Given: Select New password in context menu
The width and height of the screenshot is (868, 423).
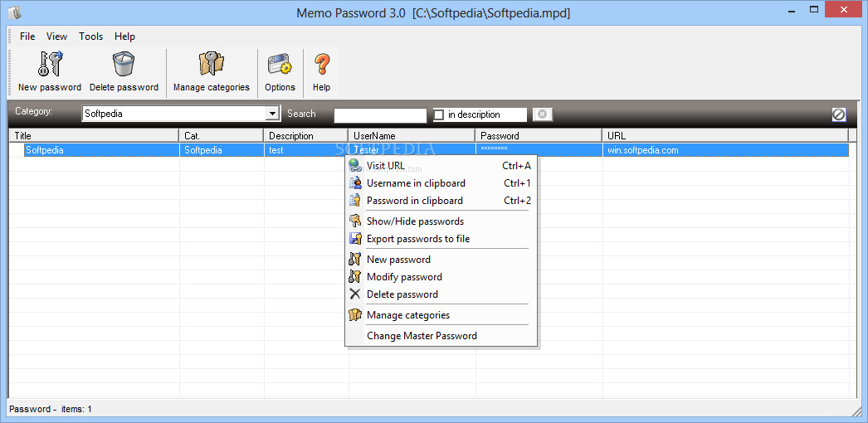Looking at the screenshot, I should 441,260.
